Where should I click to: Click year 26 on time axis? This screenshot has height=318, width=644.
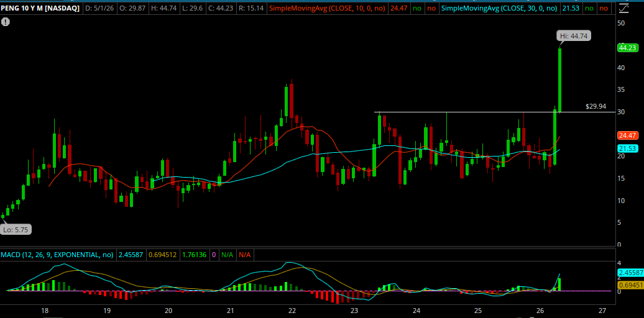tap(540, 310)
